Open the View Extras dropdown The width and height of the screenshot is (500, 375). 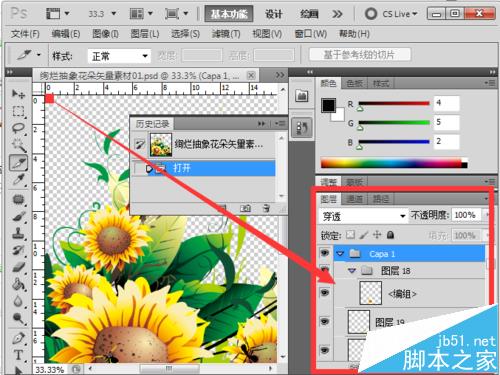(57, 14)
